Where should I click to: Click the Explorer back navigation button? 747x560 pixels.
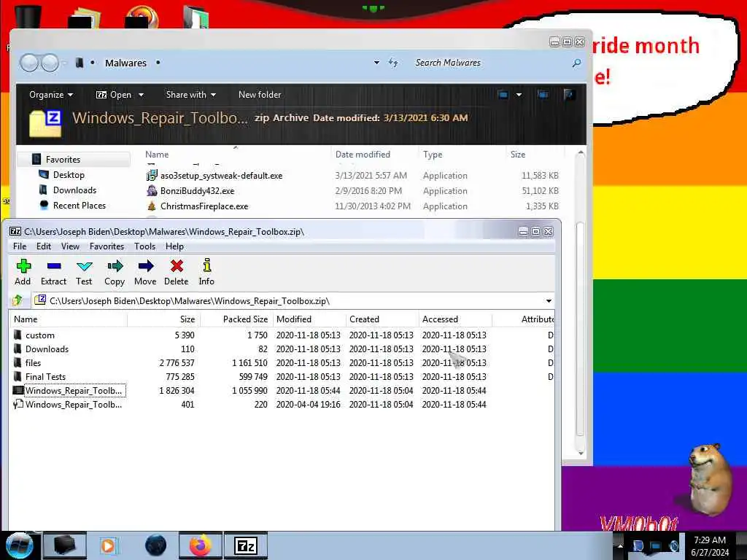(28, 63)
